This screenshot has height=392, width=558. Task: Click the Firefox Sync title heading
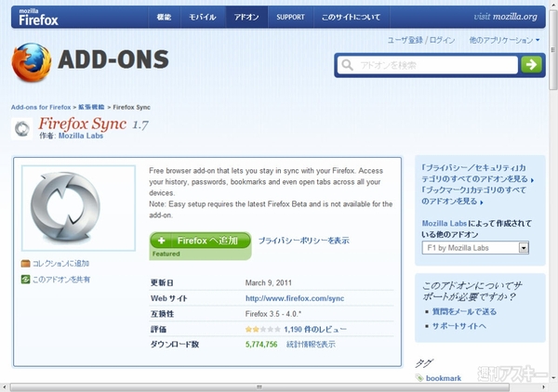[x=82, y=124]
